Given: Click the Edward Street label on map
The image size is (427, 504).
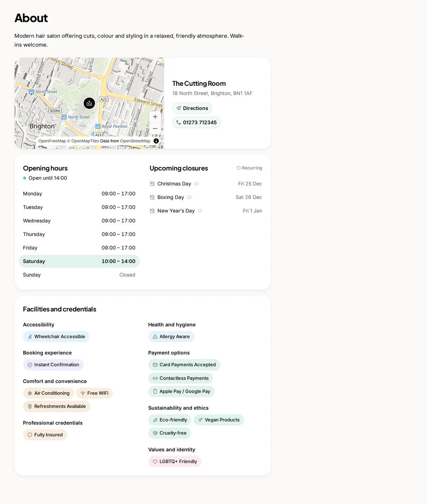Looking at the screenshot, I should pyautogui.click(x=148, y=103).
